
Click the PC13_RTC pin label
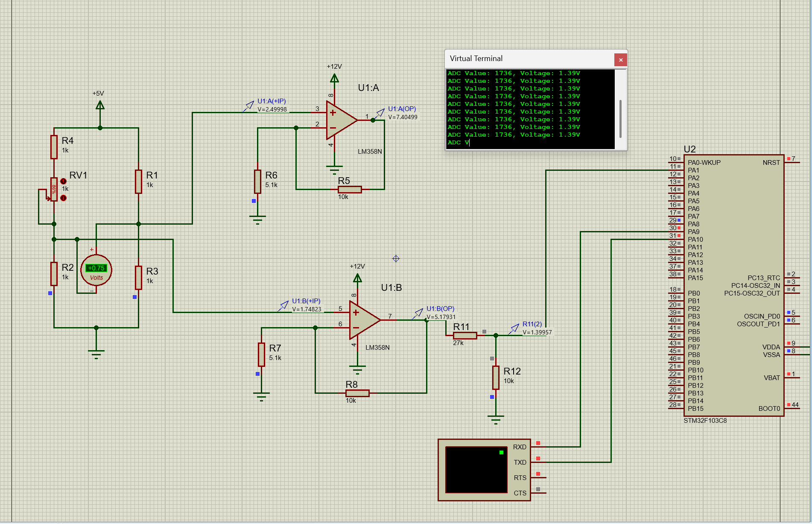tap(763, 278)
